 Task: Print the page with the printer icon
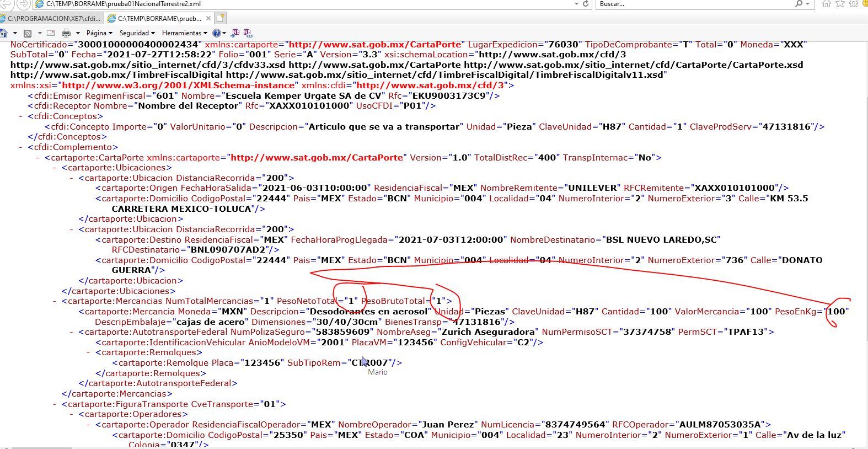pyautogui.click(x=66, y=33)
